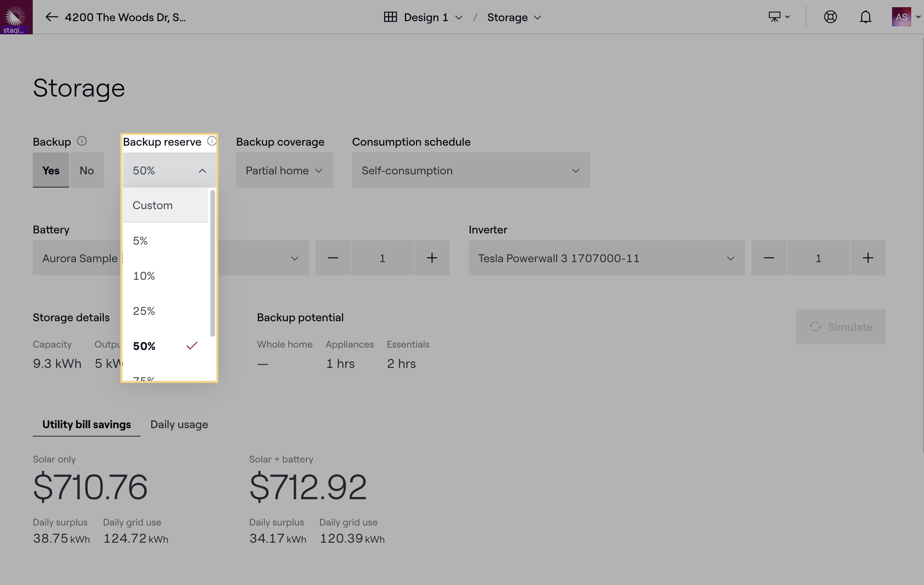
Task: Open the notifications bell
Action: pos(865,17)
